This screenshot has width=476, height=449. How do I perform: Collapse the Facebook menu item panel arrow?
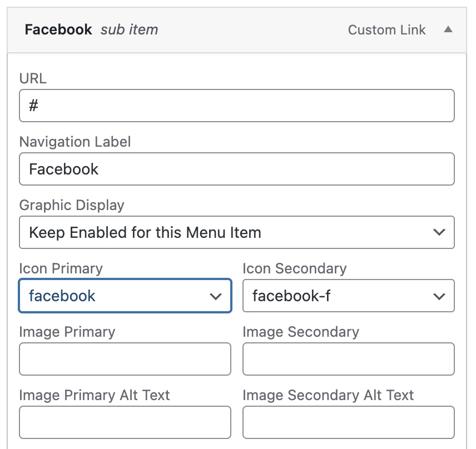pos(448,30)
